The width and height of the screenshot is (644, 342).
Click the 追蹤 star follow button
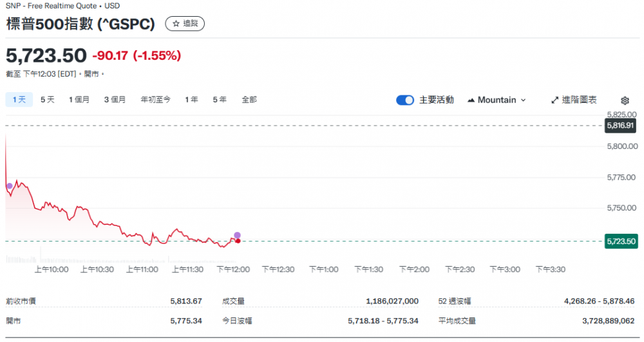185,24
